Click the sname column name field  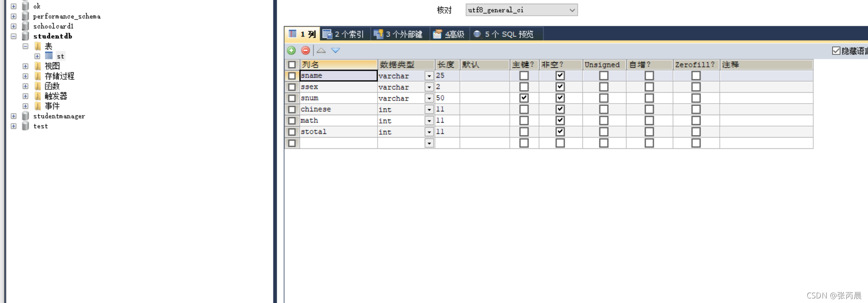(338, 76)
